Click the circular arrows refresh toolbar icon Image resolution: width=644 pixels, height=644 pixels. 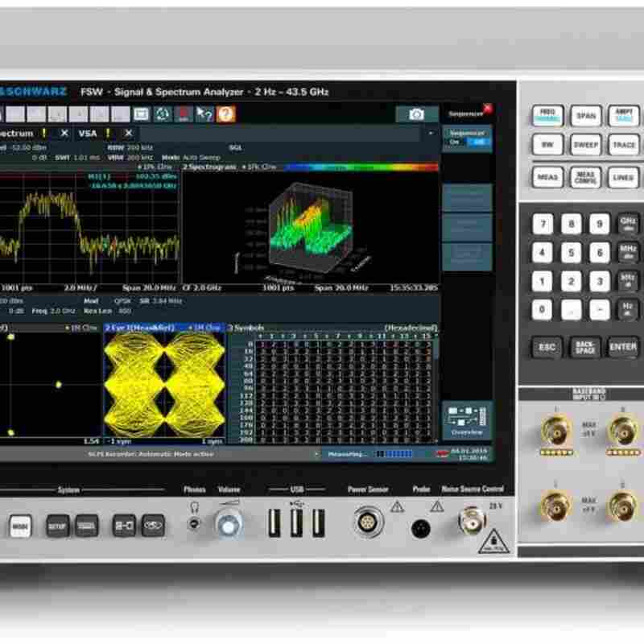[163, 114]
